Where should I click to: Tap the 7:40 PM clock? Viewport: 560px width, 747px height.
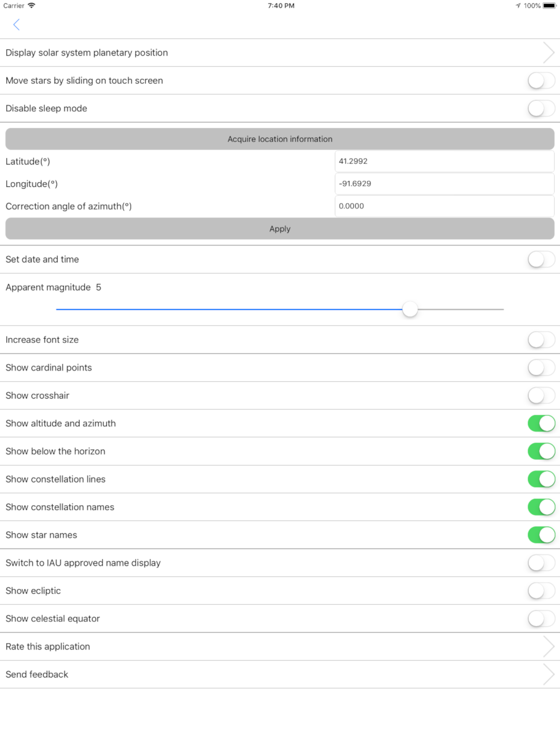point(281,5)
